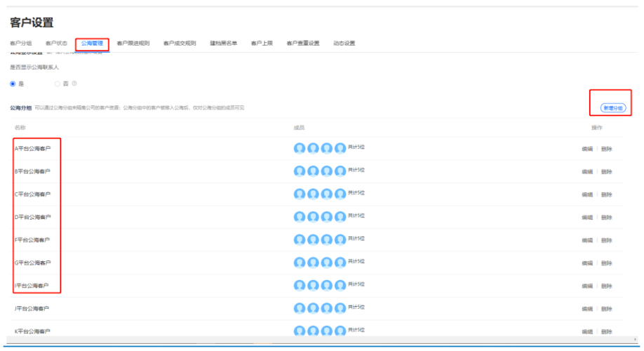
Task: Click last member avatar in J平台公海客户 row
Action: pyautogui.click(x=340, y=308)
